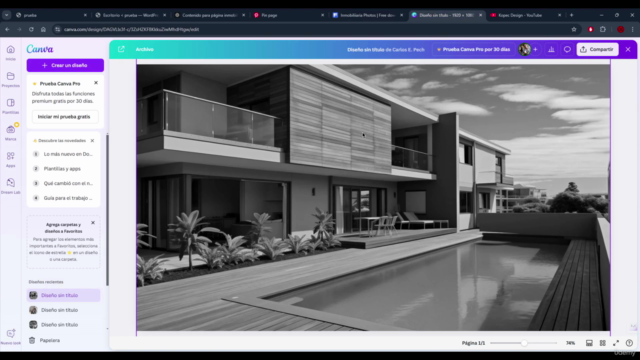Open Qué cambió con el n... item
Viewport: 640px width, 360px height.
(x=64, y=183)
